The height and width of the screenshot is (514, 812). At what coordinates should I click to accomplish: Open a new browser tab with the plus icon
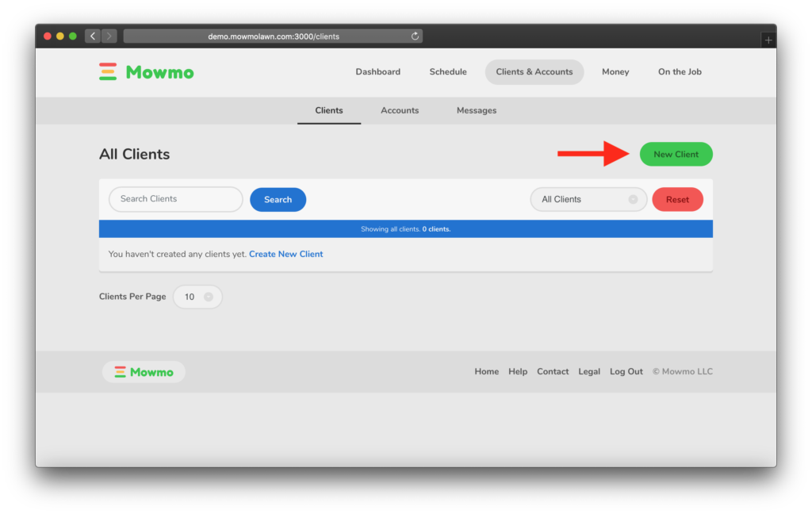(768, 40)
